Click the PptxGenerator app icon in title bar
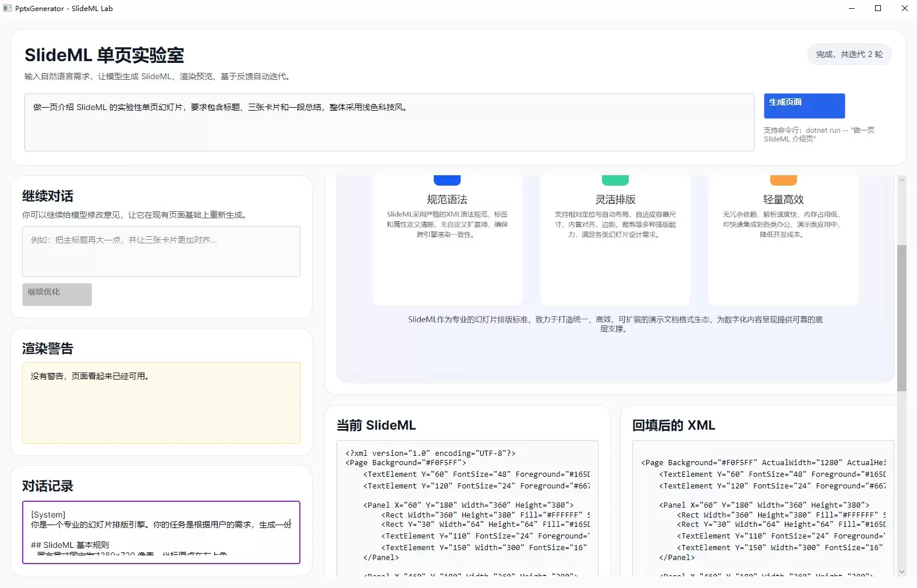The height and width of the screenshot is (588, 917). click(x=8, y=8)
